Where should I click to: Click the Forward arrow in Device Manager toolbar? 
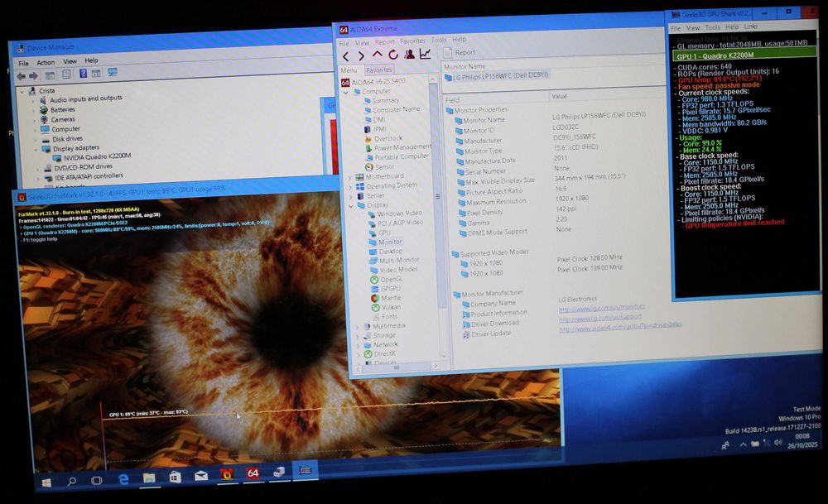[33, 76]
